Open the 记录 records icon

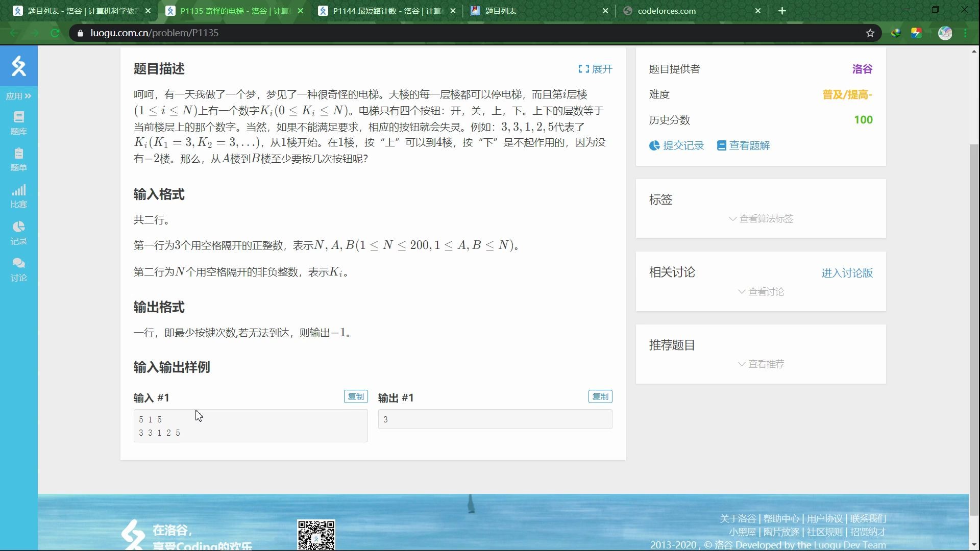click(x=19, y=233)
